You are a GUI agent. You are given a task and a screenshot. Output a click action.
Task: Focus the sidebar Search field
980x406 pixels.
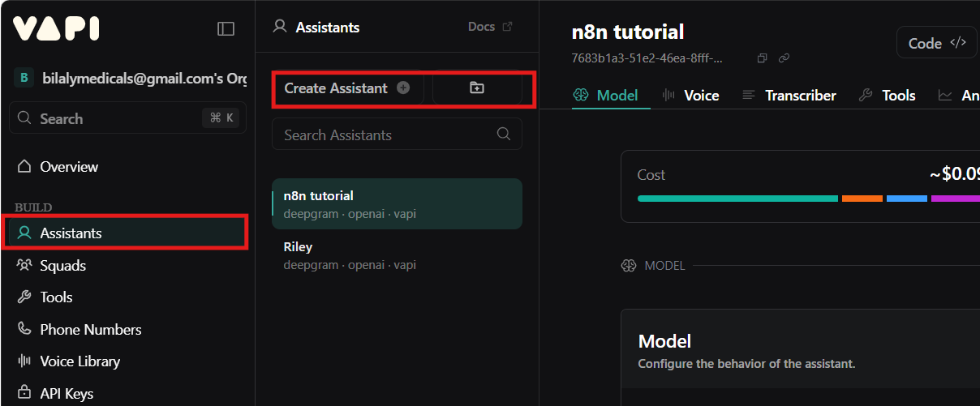(127, 118)
